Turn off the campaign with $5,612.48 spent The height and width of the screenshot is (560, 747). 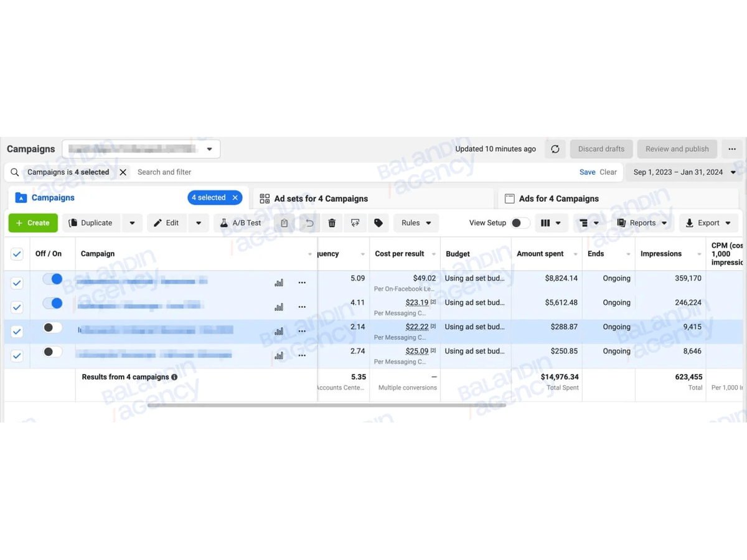pos(52,303)
